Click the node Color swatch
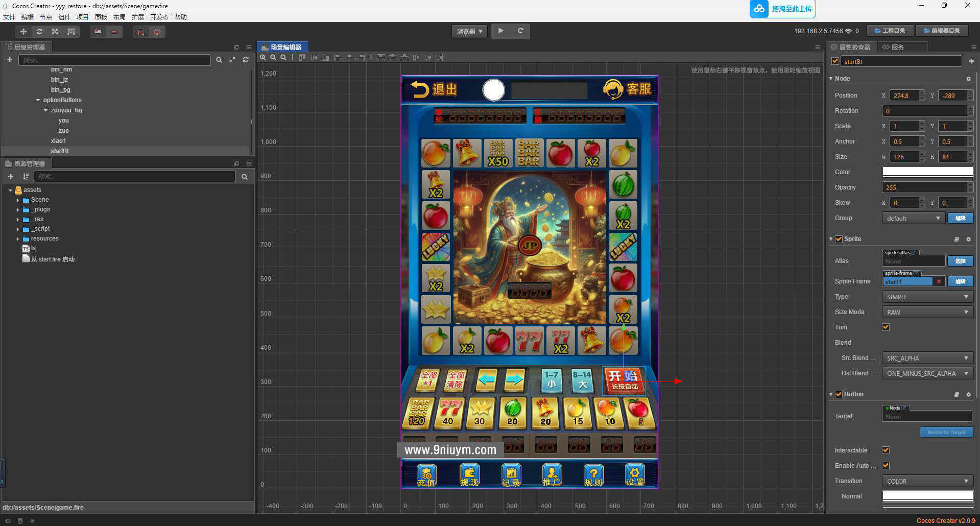This screenshot has width=980, height=526. click(927, 172)
